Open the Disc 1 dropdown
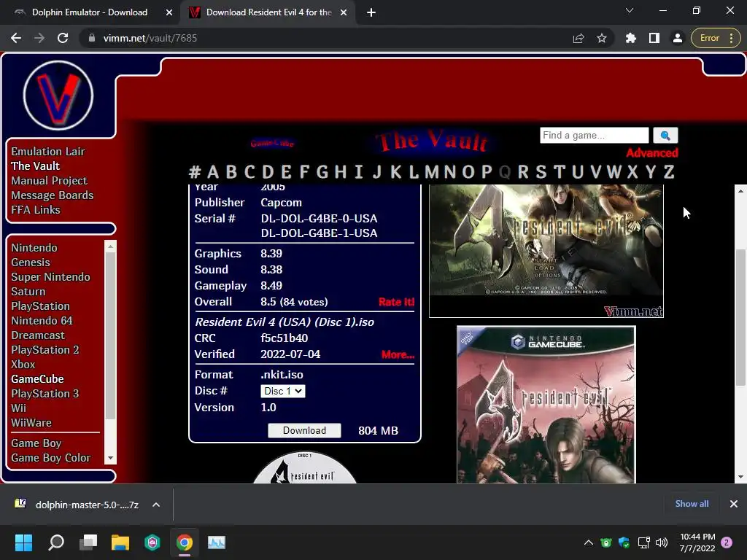Screen dimensions: 747x560 (283, 391)
